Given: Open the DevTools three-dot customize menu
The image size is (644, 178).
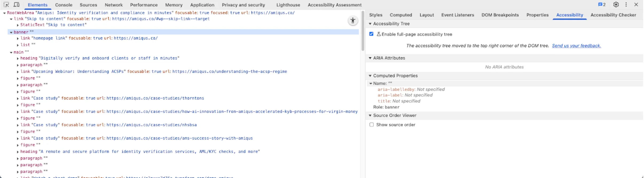Looking at the screenshot, I should coord(626,5).
